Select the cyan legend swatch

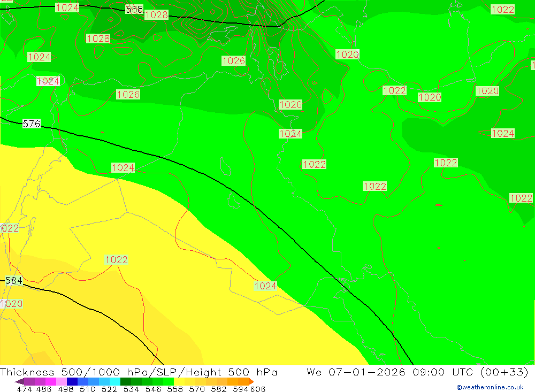click(115, 381)
